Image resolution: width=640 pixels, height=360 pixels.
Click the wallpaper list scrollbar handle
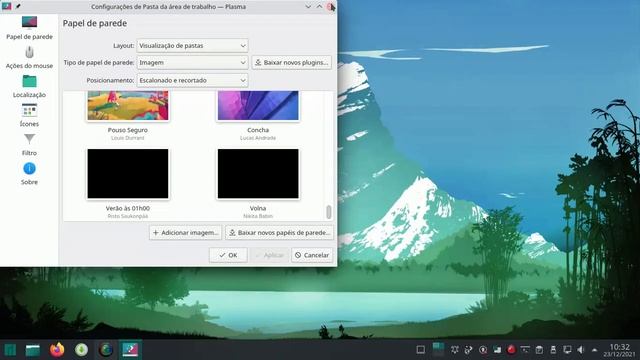[x=329, y=212]
